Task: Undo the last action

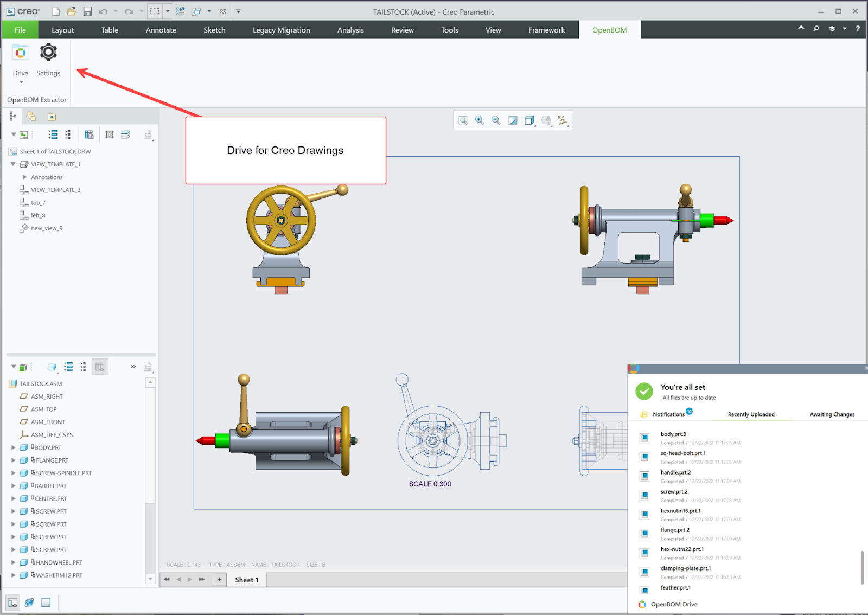Action: (x=103, y=11)
